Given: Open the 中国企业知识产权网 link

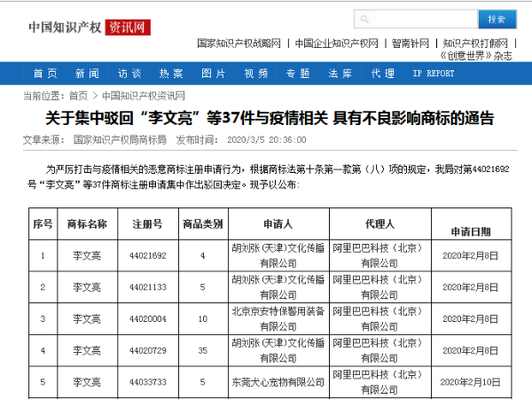Looking at the screenshot, I should pyautogui.click(x=336, y=43).
